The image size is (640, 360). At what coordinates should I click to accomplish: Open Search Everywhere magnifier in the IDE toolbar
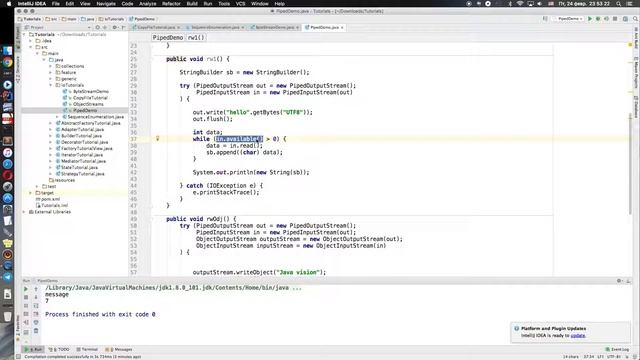pos(635,19)
